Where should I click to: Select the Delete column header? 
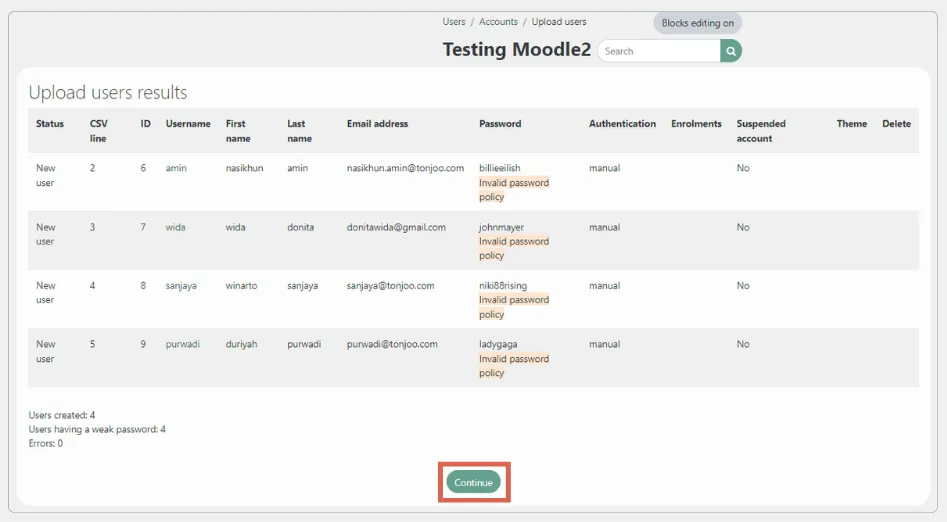[x=896, y=124]
